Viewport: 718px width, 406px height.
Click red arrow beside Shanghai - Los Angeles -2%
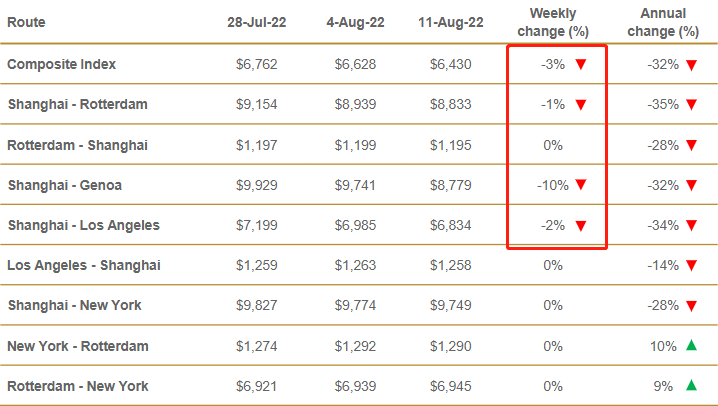(581, 226)
